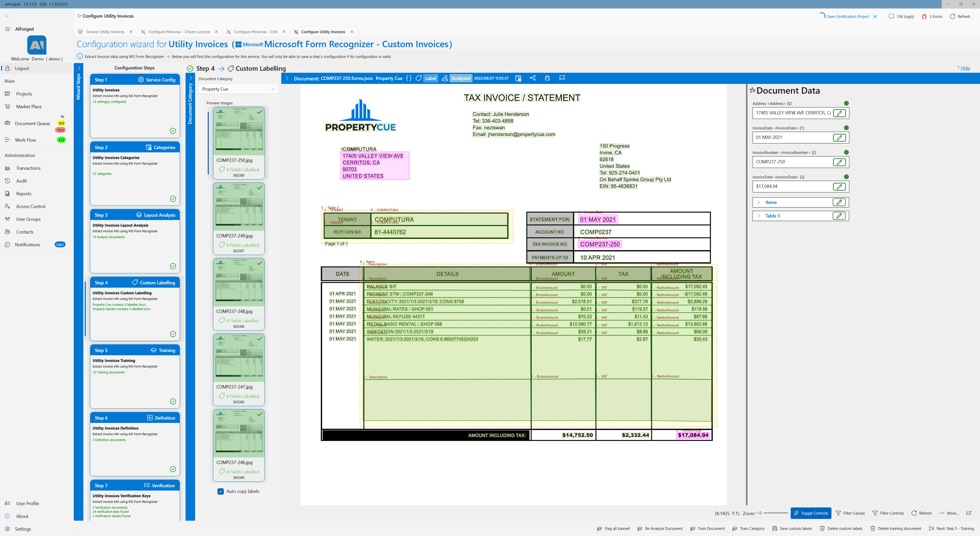Click Flag all trained button
The width and height of the screenshot is (980, 536).
(x=613, y=528)
